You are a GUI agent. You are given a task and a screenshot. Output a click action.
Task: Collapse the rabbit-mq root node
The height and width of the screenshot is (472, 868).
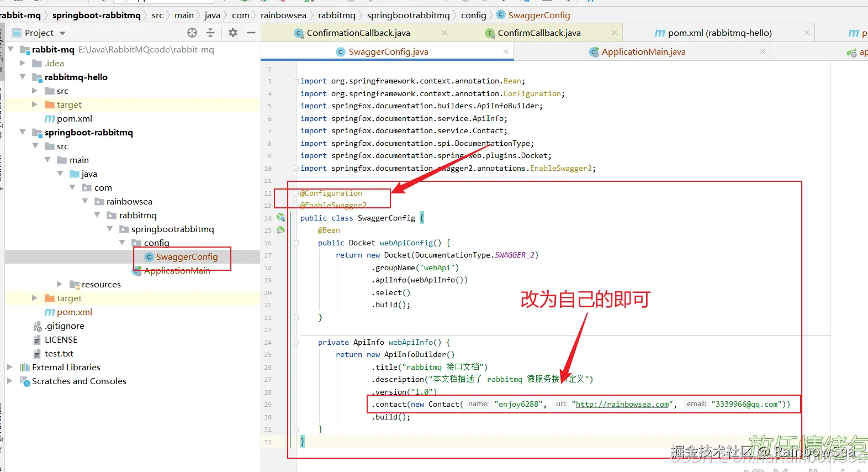click(10, 49)
